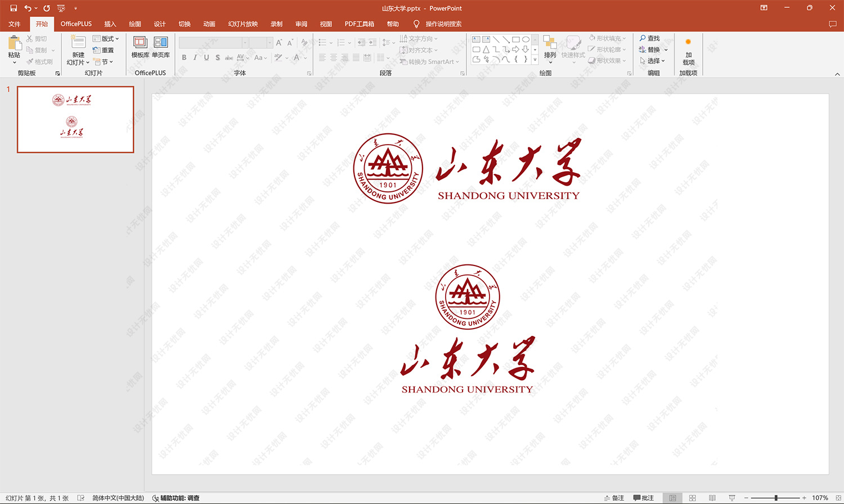Open the comments pane icon in title bar
Screen dimensions: 844x504
833,24
